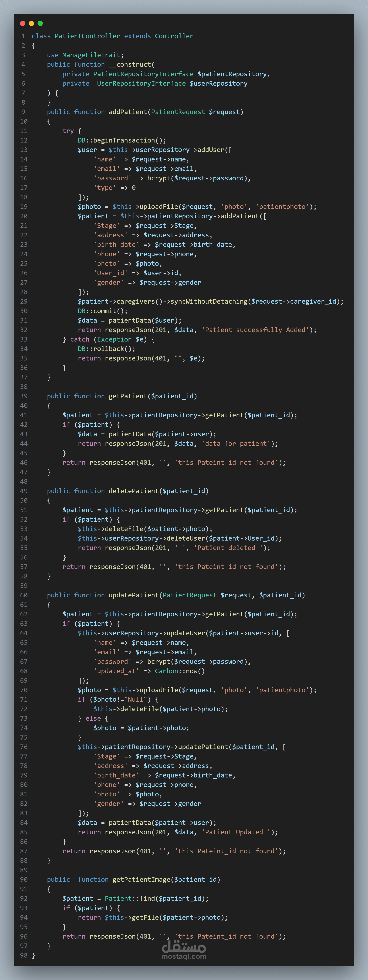Click the green maximize dot
The image size is (368, 980).
click(x=40, y=23)
